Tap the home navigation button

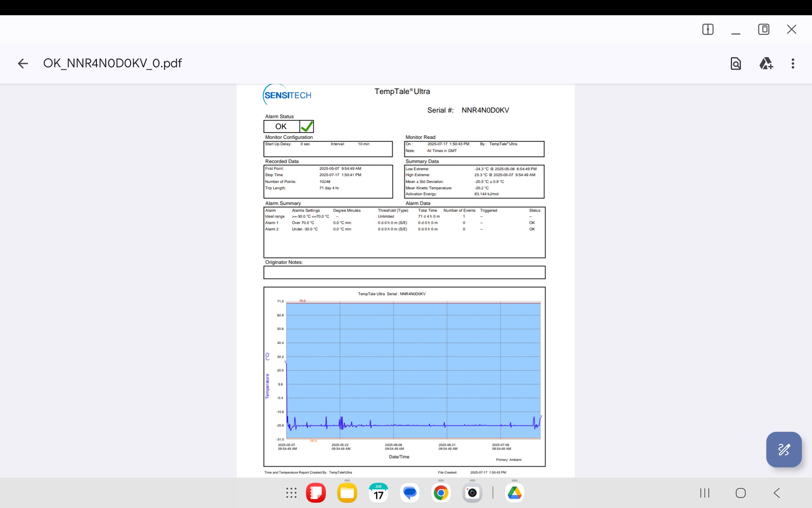coord(741,493)
